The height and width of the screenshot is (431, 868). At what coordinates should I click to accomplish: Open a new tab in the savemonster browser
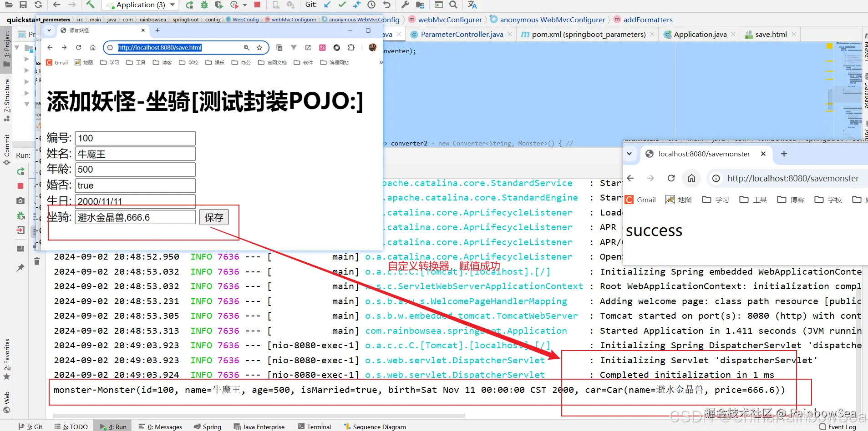784,154
